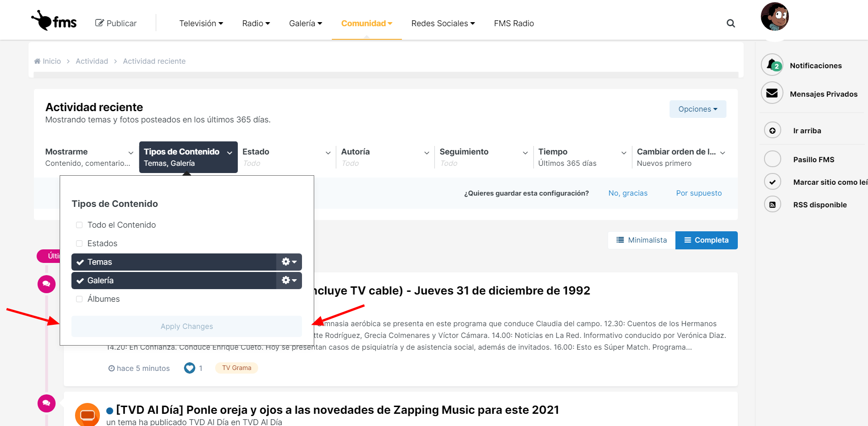Screen dimensions: 868x426
Task: Click the TV Grama tag
Action: (236, 368)
